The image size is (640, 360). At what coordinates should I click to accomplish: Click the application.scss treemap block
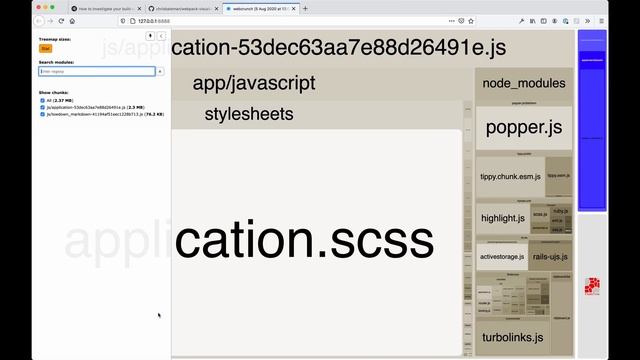click(x=316, y=242)
